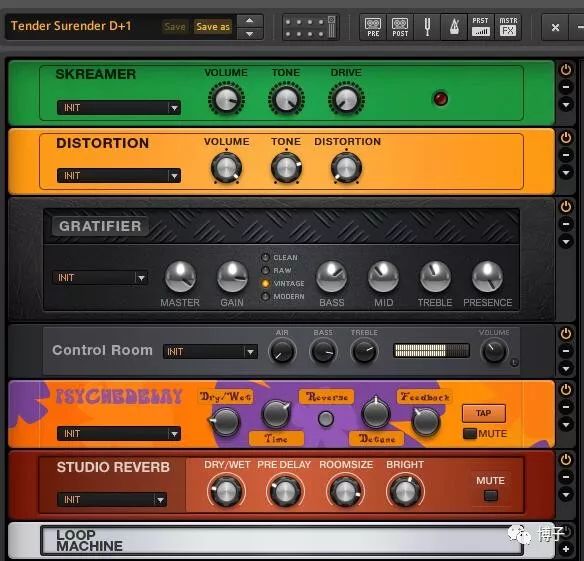
Task: Toggle Distortion module power
Action: [566, 138]
